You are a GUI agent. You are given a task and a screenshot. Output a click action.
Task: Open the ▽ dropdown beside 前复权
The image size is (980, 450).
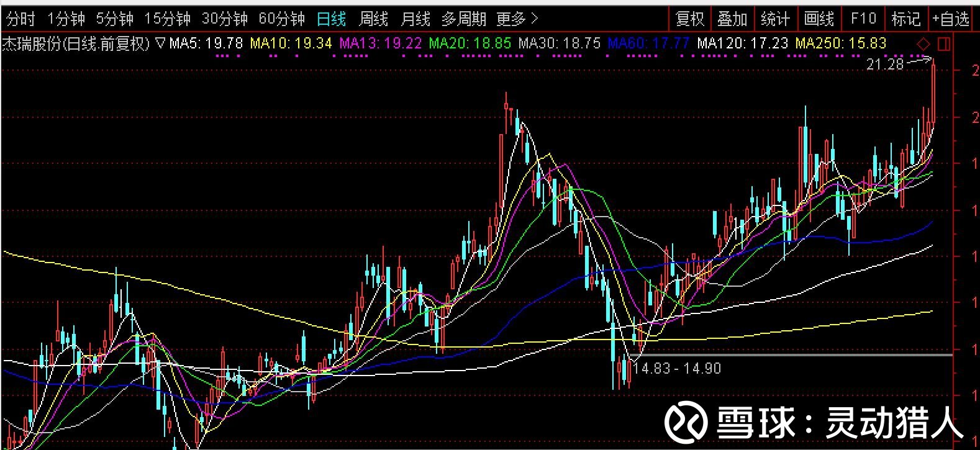tap(160, 43)
